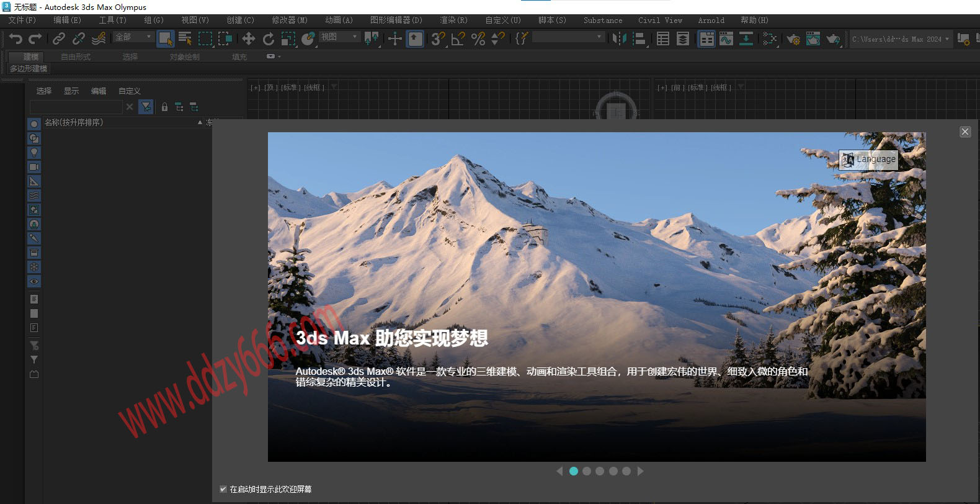Open the project path C:\Users dropdown
980x504 pixels.
tap(901, 38)
